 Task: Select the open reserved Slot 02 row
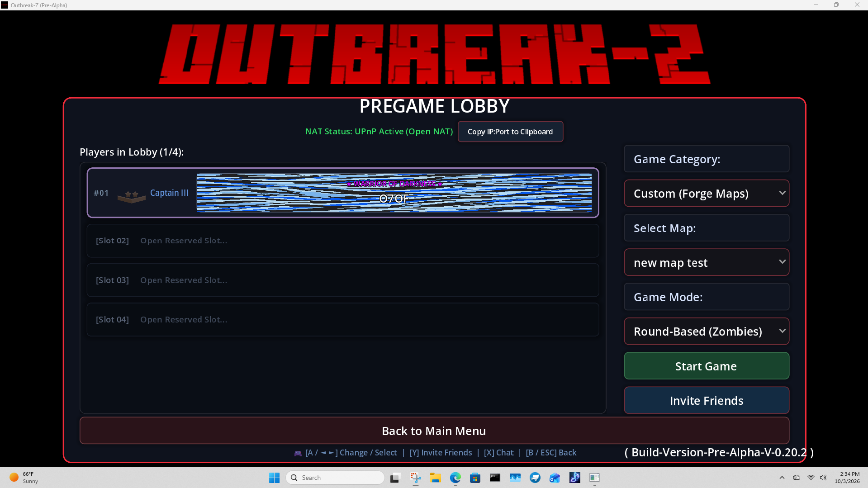pyautogui.click(x=343, y=241)
